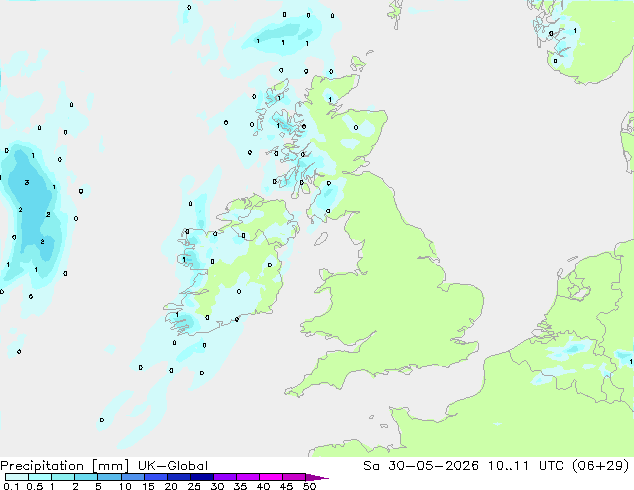The image size is (634, 490).
Task: Click the '0.1' legend scale value
Action: click(x=11, y=486)
